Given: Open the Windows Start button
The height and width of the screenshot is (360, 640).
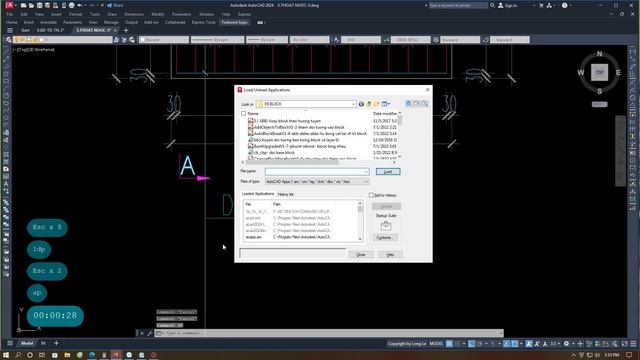Looking at the screenshot, I should click(x=6, y=355).
